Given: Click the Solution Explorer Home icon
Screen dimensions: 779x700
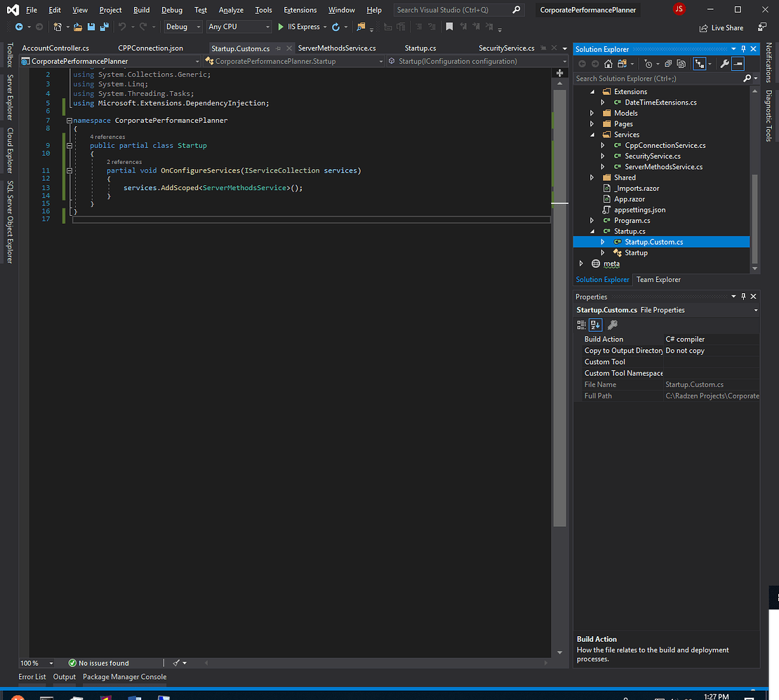Looking at the screenshot, I should [x=608, y=64].
